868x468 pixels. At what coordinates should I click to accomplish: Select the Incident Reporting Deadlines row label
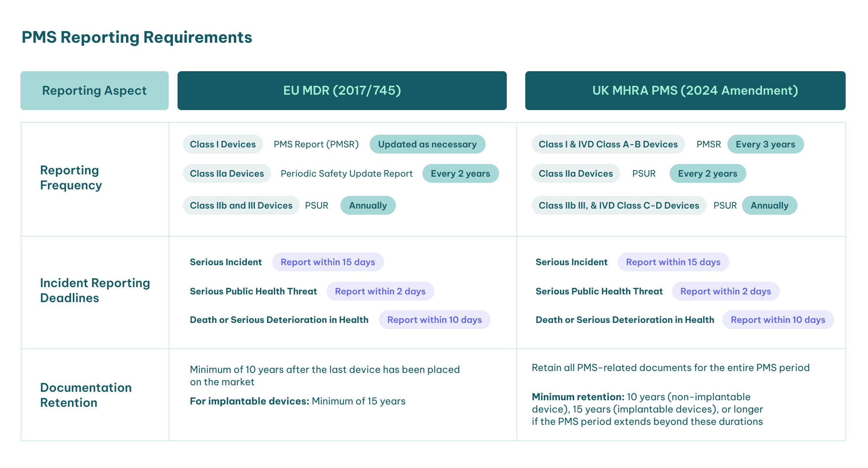(95, 290)
